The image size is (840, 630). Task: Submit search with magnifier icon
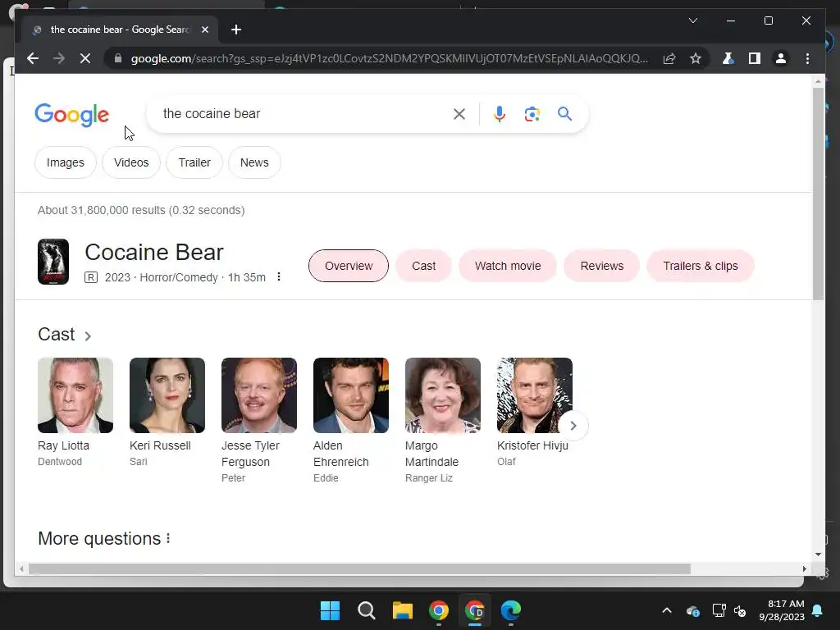(564, 113)
